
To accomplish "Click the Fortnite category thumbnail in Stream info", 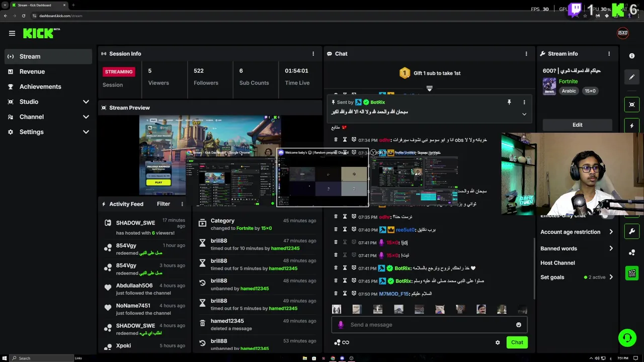I will [549, 86].
